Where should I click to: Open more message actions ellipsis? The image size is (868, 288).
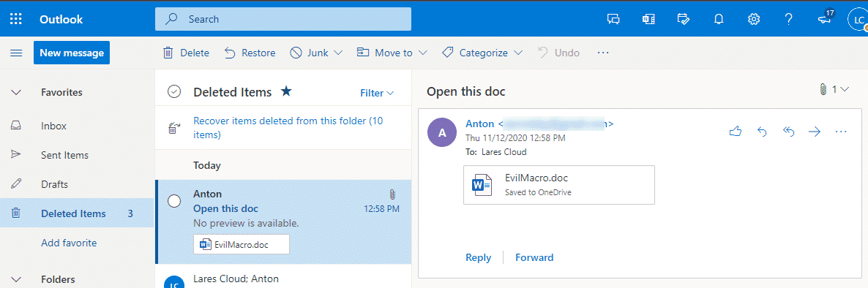pos(841,132)
